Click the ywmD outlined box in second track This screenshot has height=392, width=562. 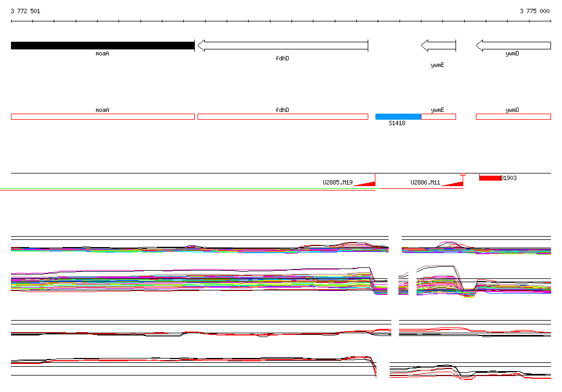[513, 116]
